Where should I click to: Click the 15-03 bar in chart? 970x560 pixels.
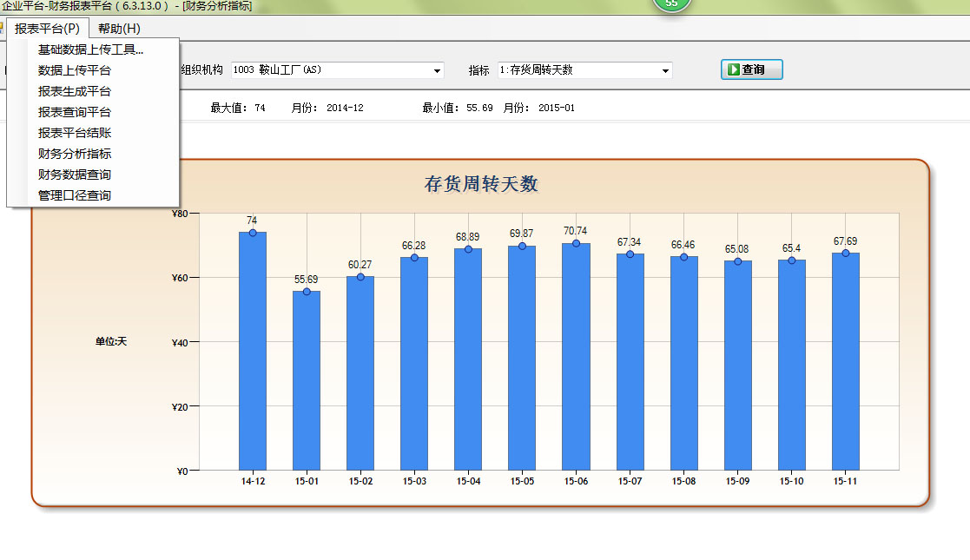pos(414,364)
